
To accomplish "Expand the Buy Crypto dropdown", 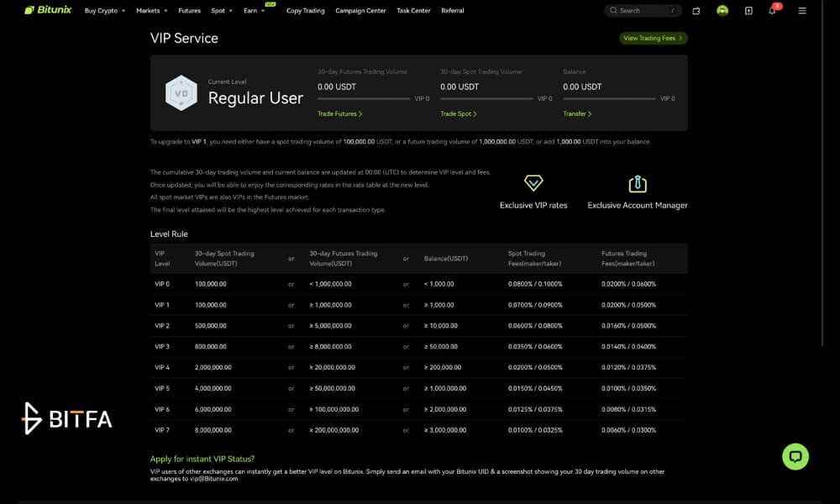I will click(104, 11).
